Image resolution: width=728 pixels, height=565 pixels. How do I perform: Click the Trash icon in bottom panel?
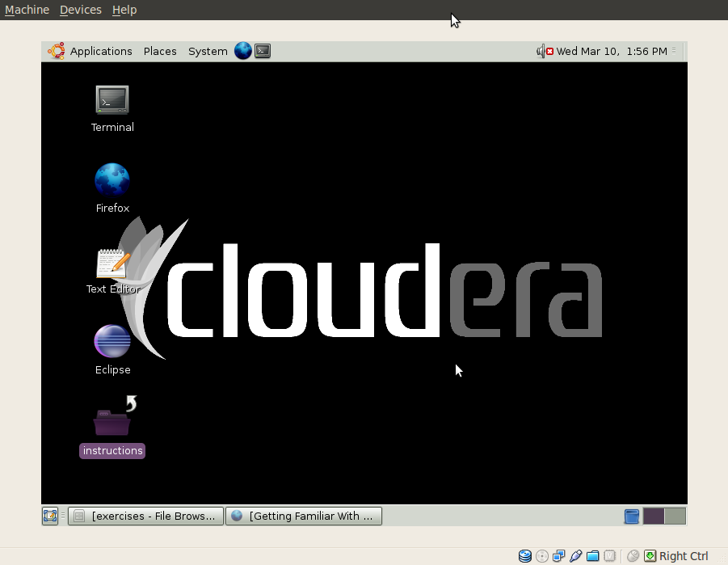(x=632, y=516)
